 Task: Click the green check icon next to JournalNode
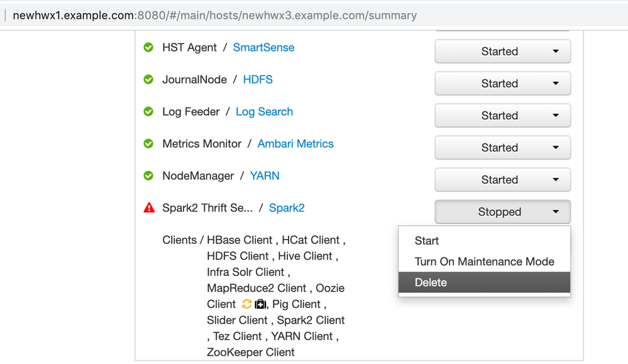point(148,80)
